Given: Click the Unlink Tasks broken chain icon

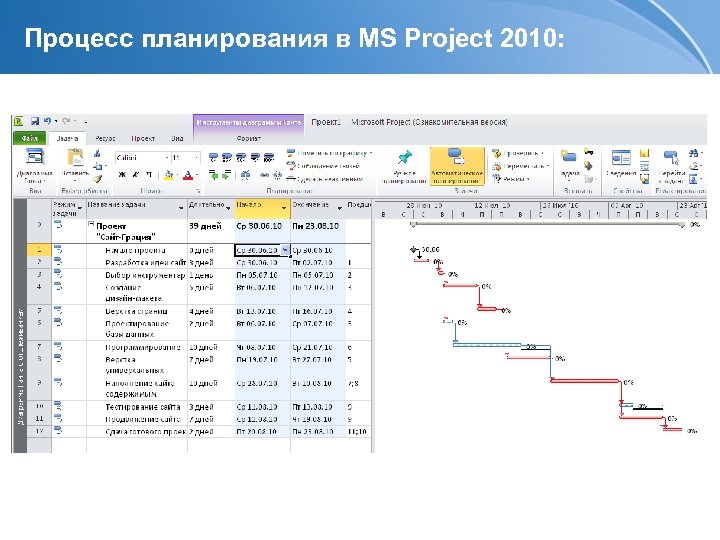Looking at the screenshot, I should (x=277, y=175).
